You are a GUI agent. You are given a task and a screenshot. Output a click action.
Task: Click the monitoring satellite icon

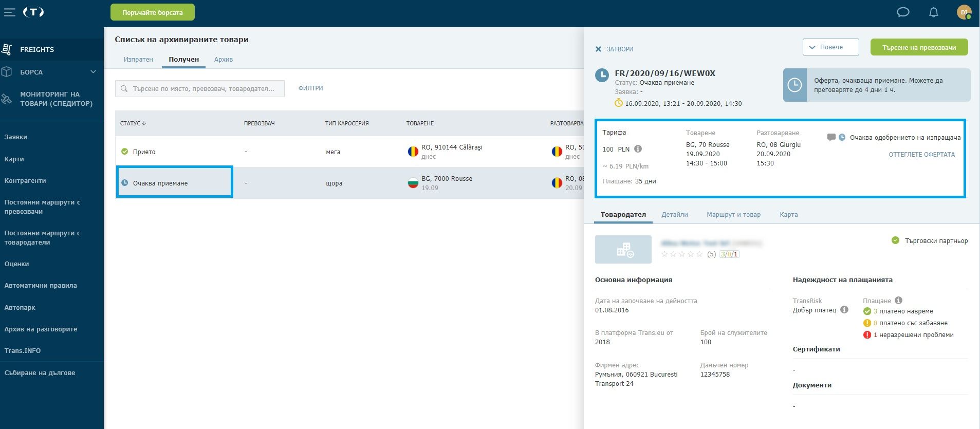coord(7,99)
